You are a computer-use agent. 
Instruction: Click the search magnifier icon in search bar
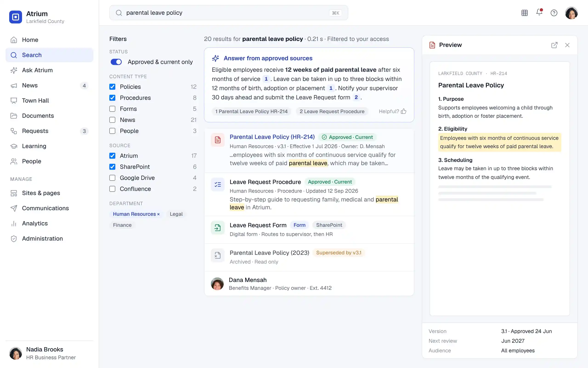(119, 13)
